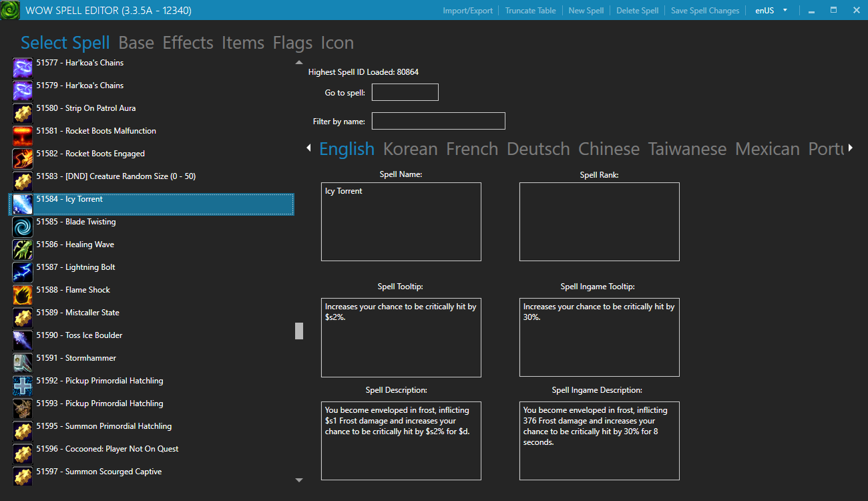Click the Spell Ingame Description box
The width and height of the screenshot is (868, 501).
(x=600, y=441)
